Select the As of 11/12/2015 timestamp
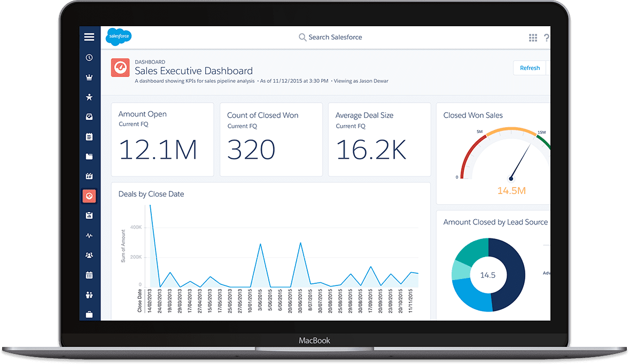Image resolution: width=629 pixels, height=364 pixels. (x=294, y=81)
